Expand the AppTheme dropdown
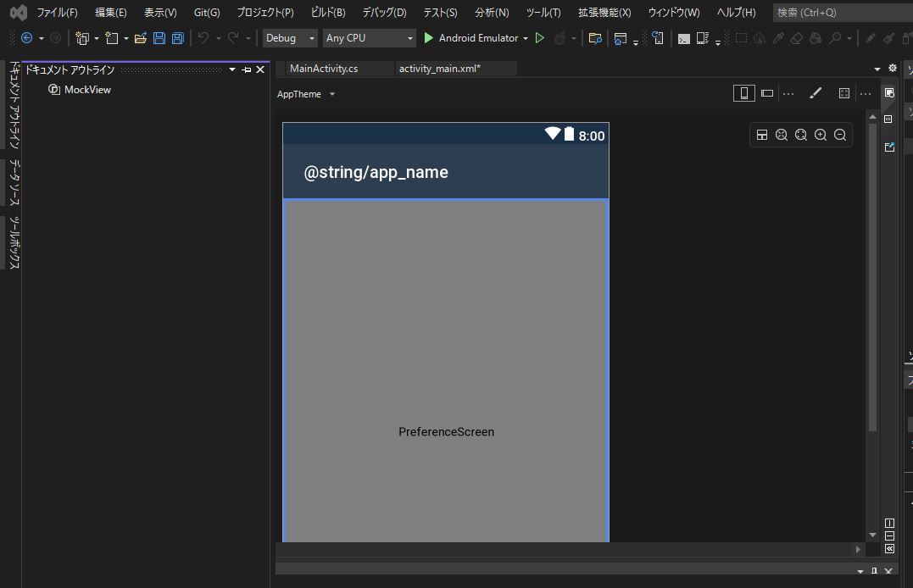Screen dimensions: 913x588 [x=331, y=94]
